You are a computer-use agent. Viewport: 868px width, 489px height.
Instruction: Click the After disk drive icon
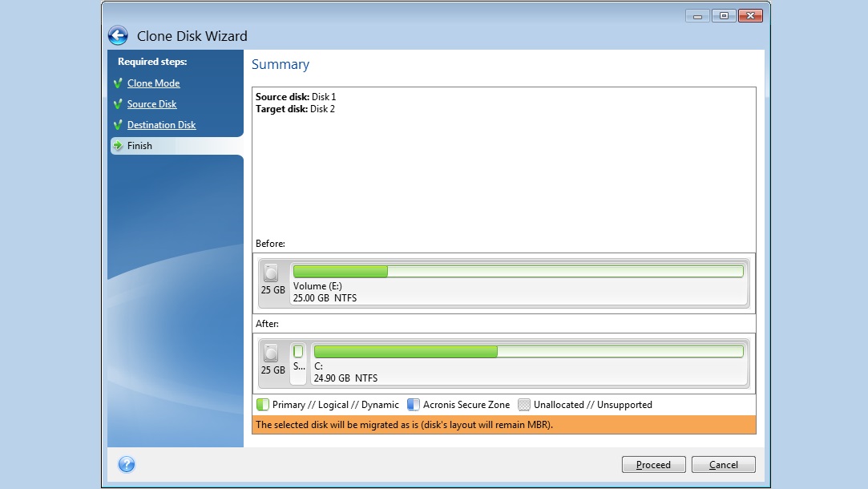click(271, 353)
